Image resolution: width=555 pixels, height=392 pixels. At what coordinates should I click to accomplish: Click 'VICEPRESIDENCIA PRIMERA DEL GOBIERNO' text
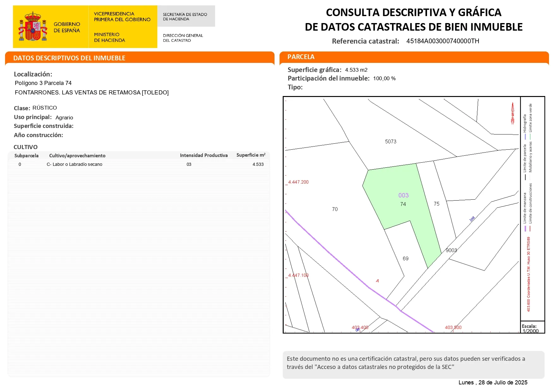(x=122, y=17)
